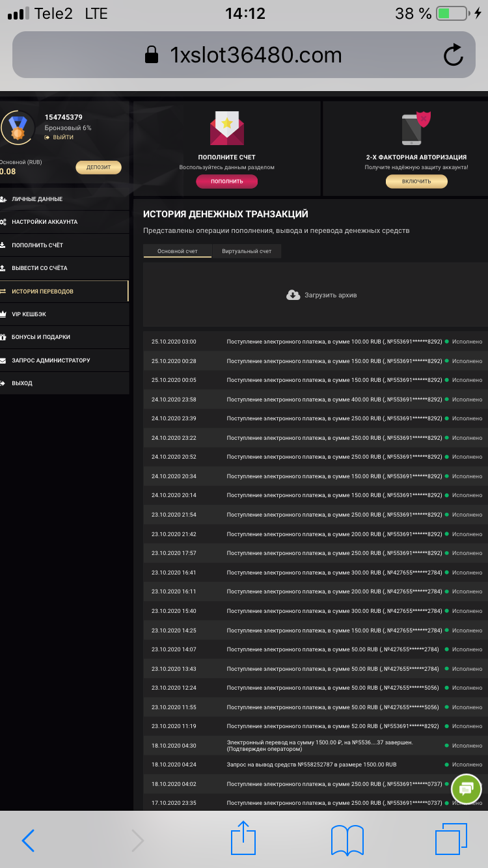
Task: Select the Основной счет tab
Action: click(177, 251)
